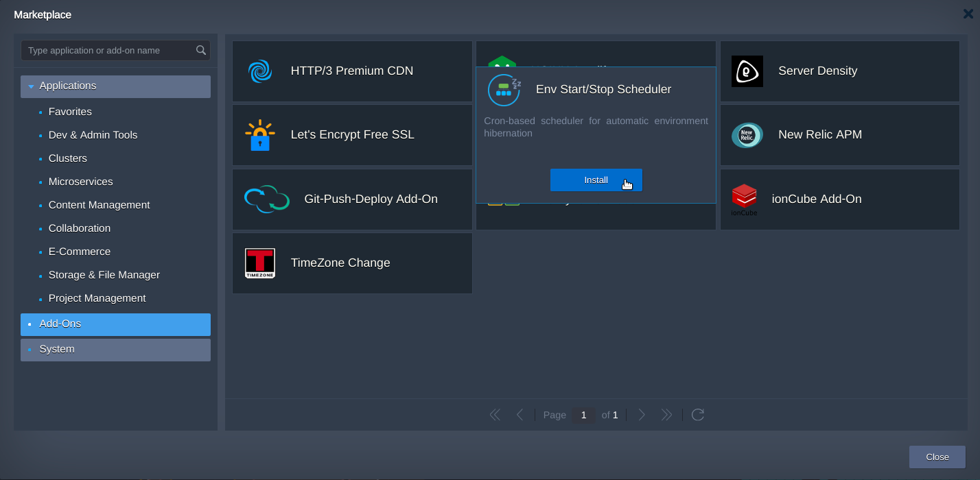The image size is (980, 480).
Task: Install the Env Start/Stop Scheduler
Action: (x=596, y=180)
